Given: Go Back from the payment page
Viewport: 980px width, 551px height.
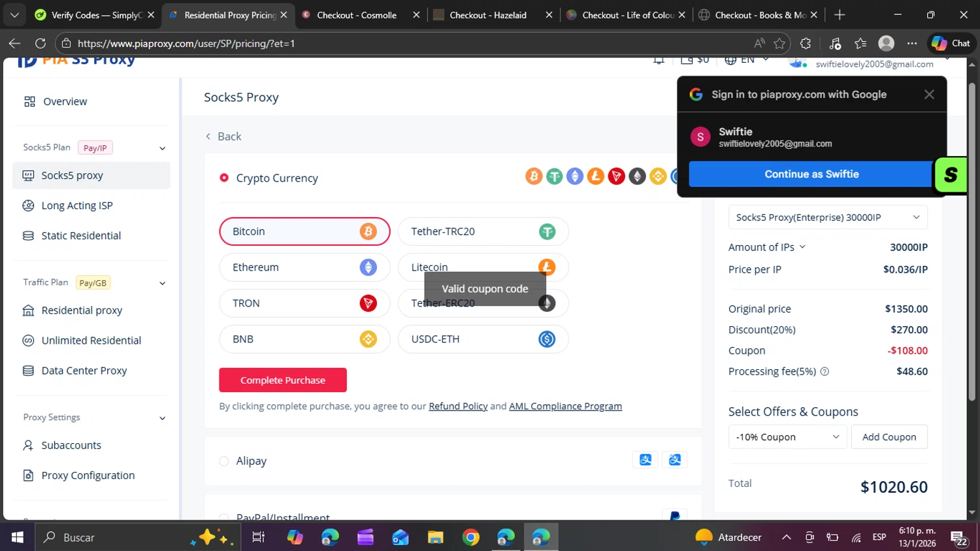Looking at the screenshot, I should [x=223, y=136].
